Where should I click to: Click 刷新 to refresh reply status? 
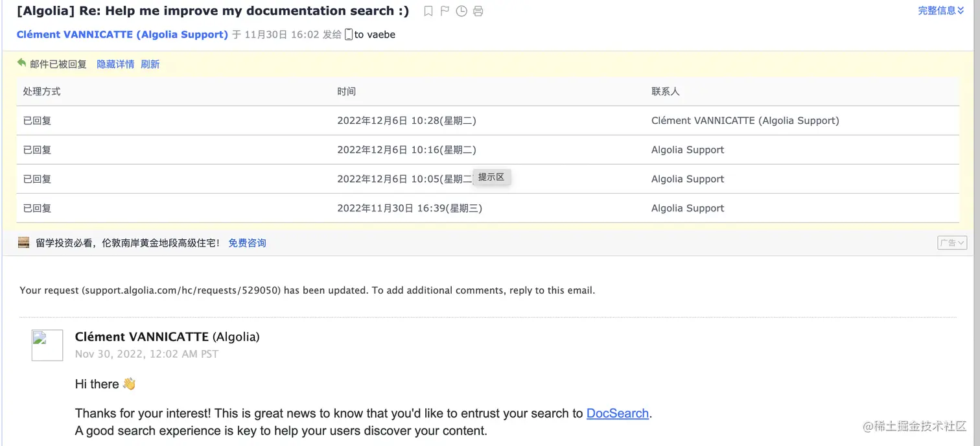150,64
